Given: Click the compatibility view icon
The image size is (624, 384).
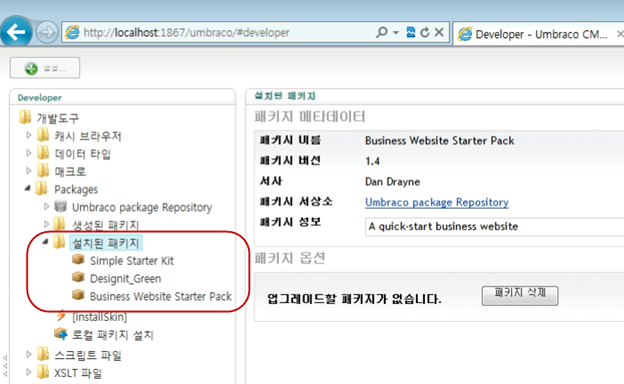Looking at the screenshot, I should 411,32.
